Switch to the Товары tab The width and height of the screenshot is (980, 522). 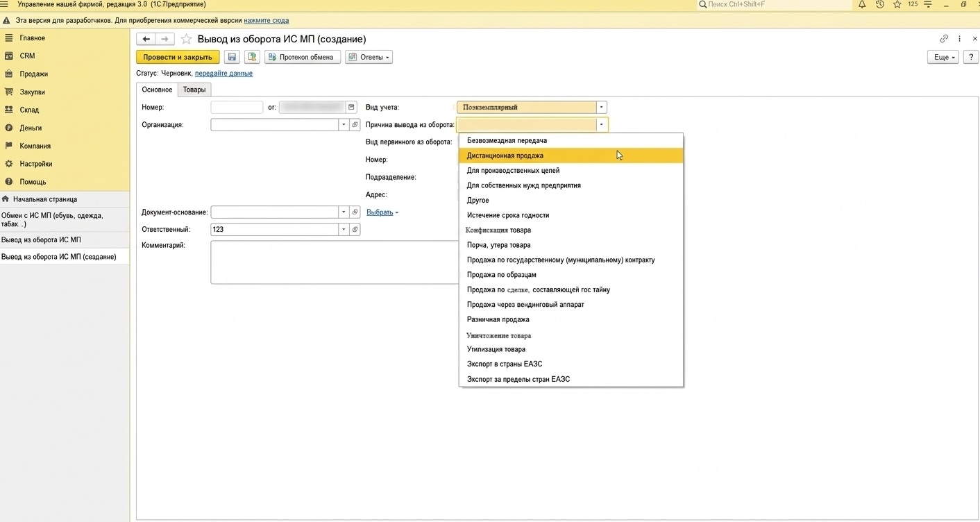pos(194,90)
